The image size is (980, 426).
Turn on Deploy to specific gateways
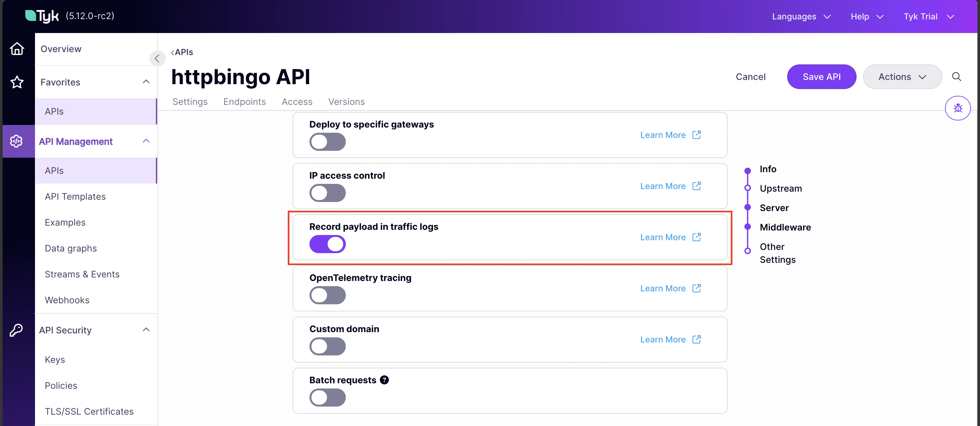point(327,142)
